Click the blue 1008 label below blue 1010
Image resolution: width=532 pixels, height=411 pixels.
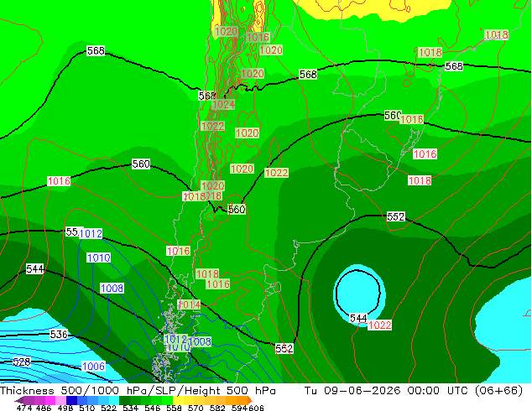112,289
